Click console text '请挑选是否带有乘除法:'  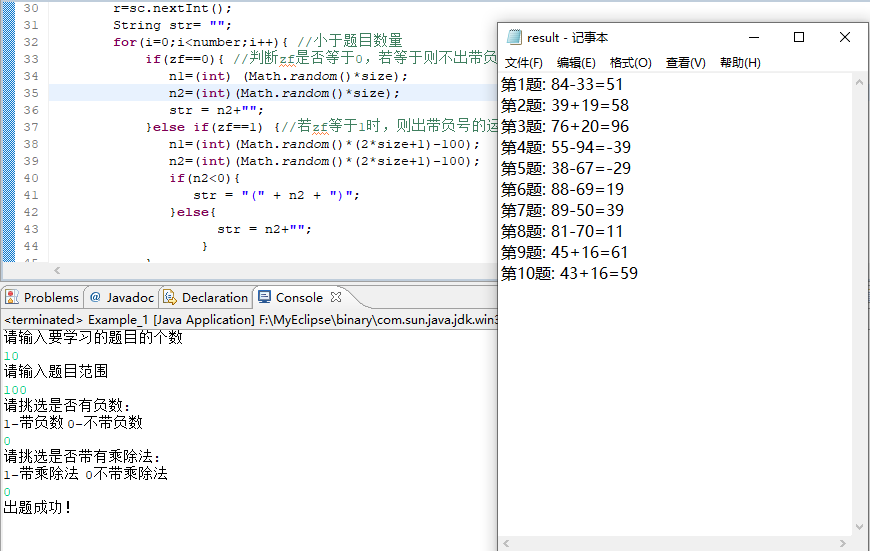(82, 456)
